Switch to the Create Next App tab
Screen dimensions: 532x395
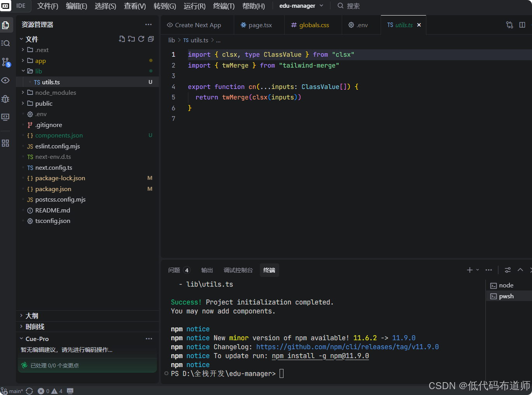(x=198, y=25)
